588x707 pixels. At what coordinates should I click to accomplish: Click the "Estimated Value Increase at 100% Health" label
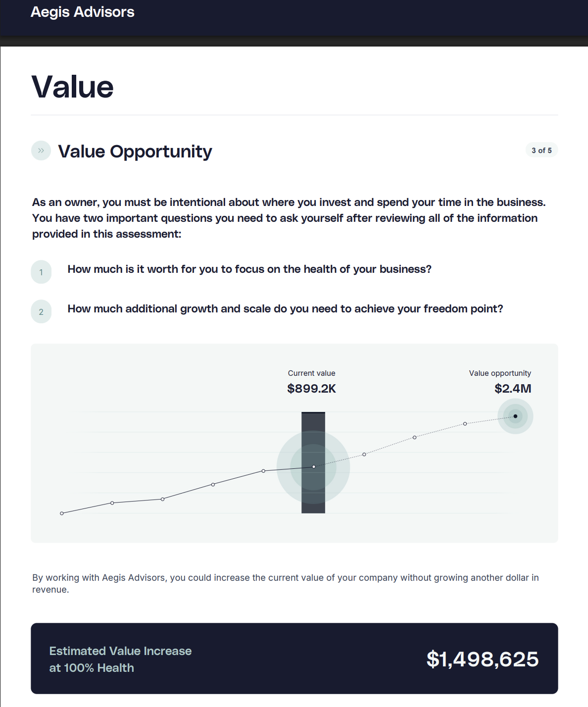click(x=120, y=659)
